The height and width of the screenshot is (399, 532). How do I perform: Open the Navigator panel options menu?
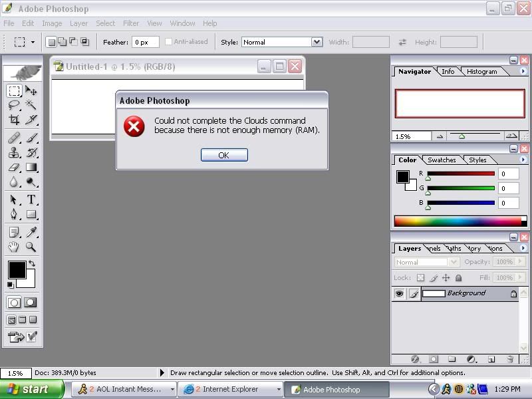point(523,71)
